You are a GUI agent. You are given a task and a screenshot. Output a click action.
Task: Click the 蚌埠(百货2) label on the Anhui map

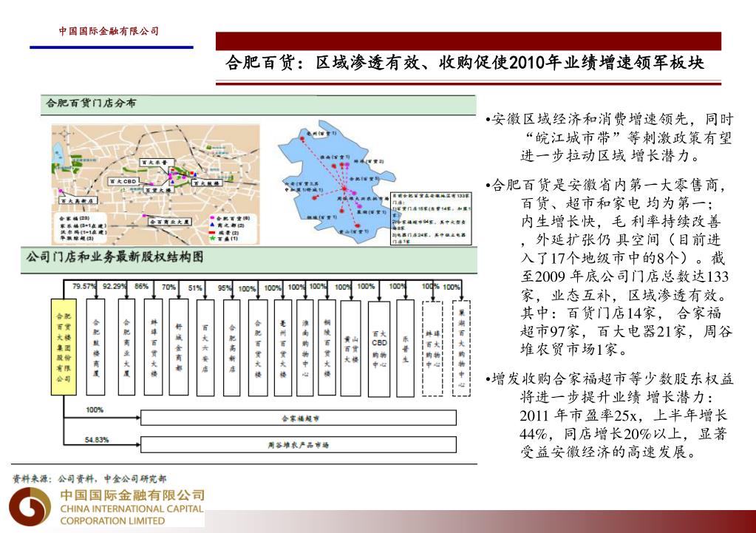coord(369,161)
